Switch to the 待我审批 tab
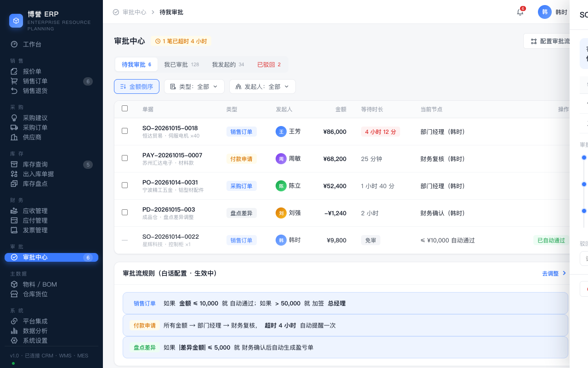This screenshot has width=588, height=368. click(x=136, y=64)
